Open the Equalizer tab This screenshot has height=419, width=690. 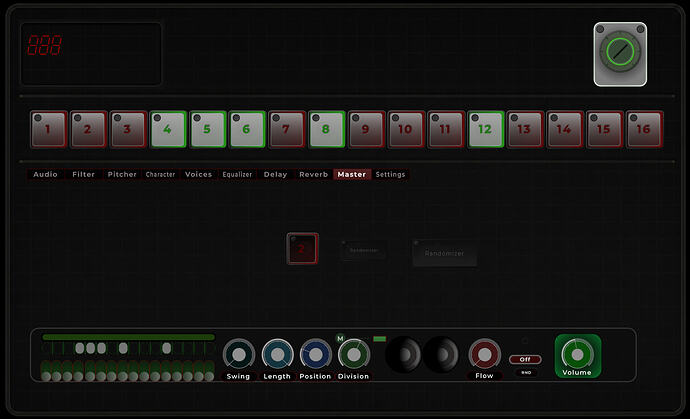[237, 174]
